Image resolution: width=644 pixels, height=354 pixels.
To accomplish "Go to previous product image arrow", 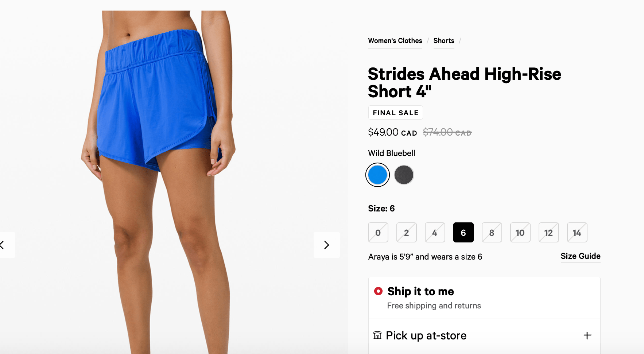I will [x=4, y=245].
